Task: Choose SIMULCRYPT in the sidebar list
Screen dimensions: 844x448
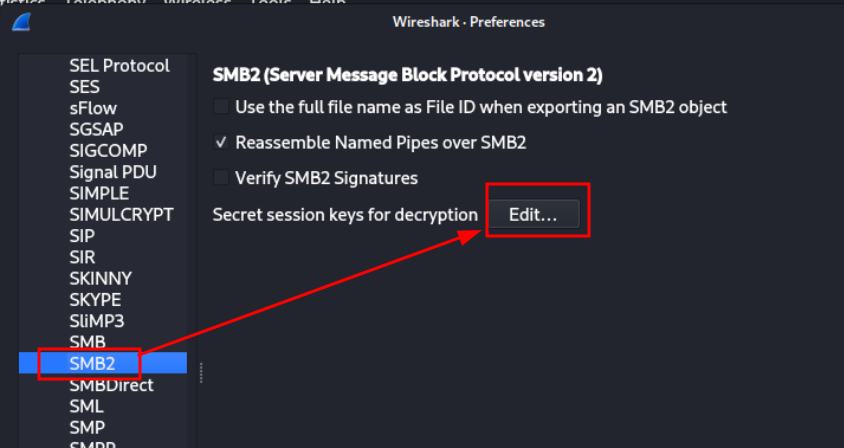Action: [103, 215]
